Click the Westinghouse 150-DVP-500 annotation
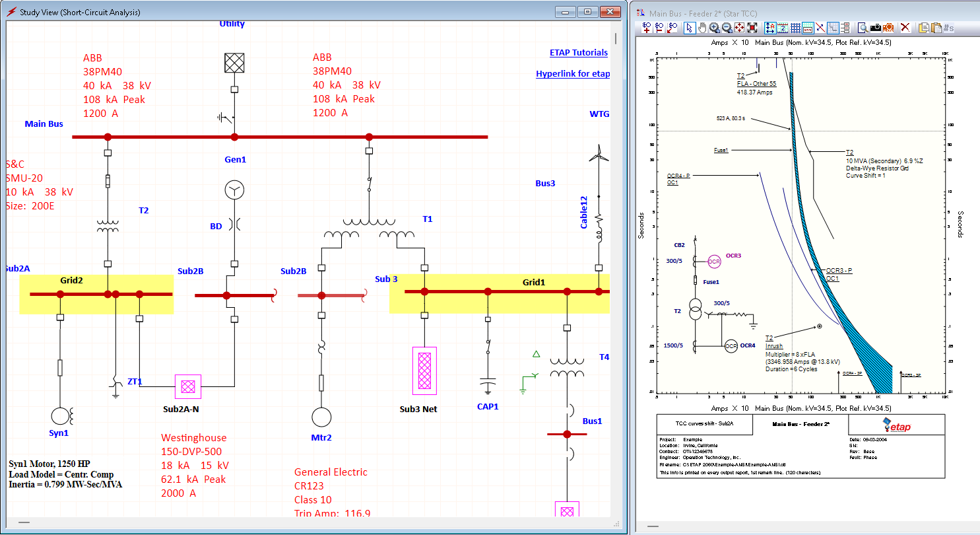The width and height of the screenshot is (980, 535). [x=195, y=445]
